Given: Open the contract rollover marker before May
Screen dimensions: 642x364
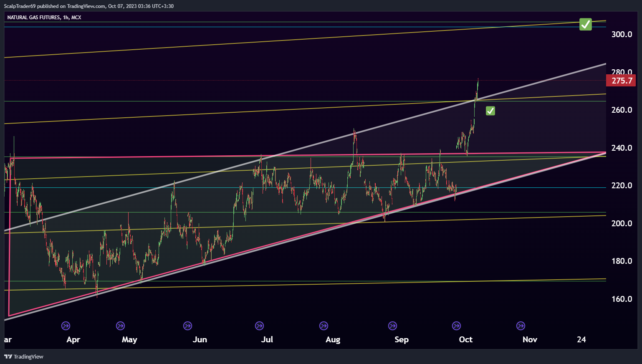Looking at the screenshot, I should pyautogui.click(x=120, y=326).
